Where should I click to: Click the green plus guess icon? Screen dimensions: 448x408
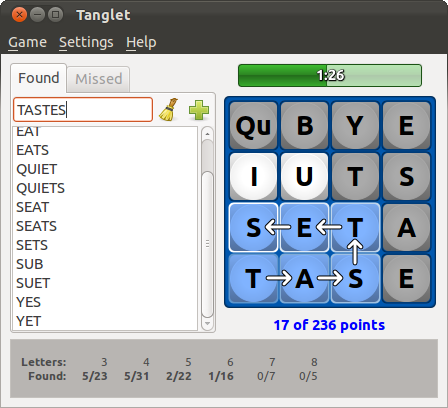pyautogui.click(x=199, y=110)
